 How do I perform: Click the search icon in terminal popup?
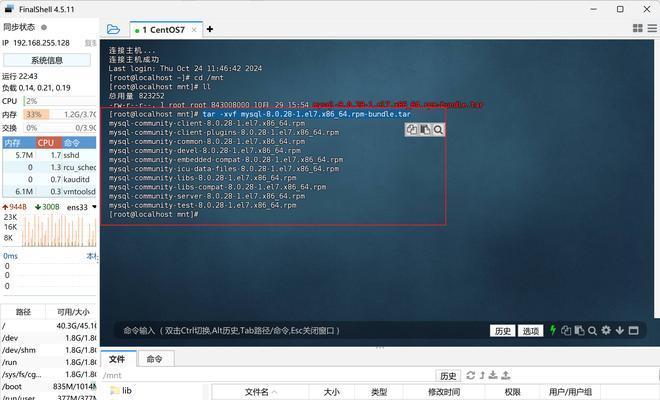coord(438,130)
